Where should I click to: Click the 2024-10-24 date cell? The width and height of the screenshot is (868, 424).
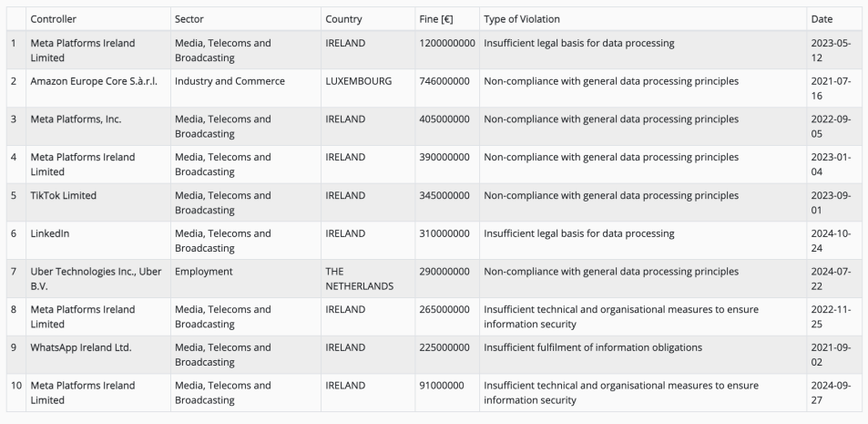point(831,241)
